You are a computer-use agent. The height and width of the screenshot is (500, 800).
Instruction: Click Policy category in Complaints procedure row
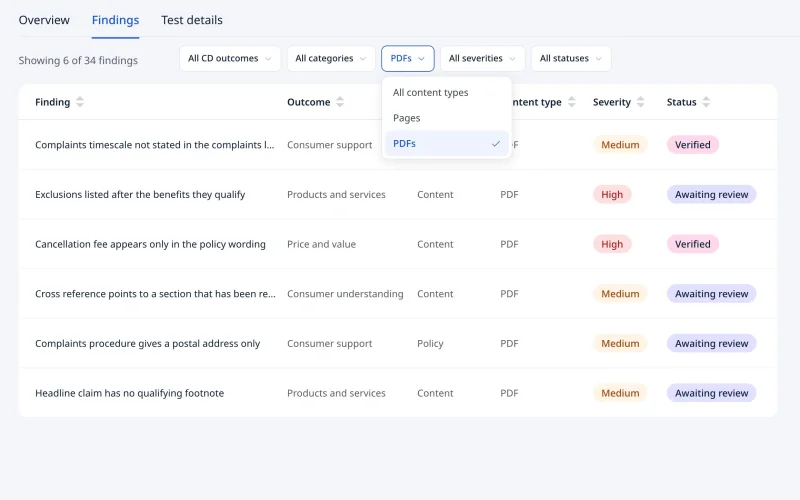pyautogui.click(x=430, y=343)
